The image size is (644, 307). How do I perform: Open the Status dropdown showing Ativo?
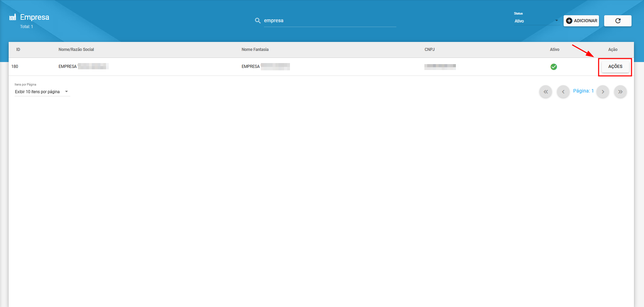point(536,21)
